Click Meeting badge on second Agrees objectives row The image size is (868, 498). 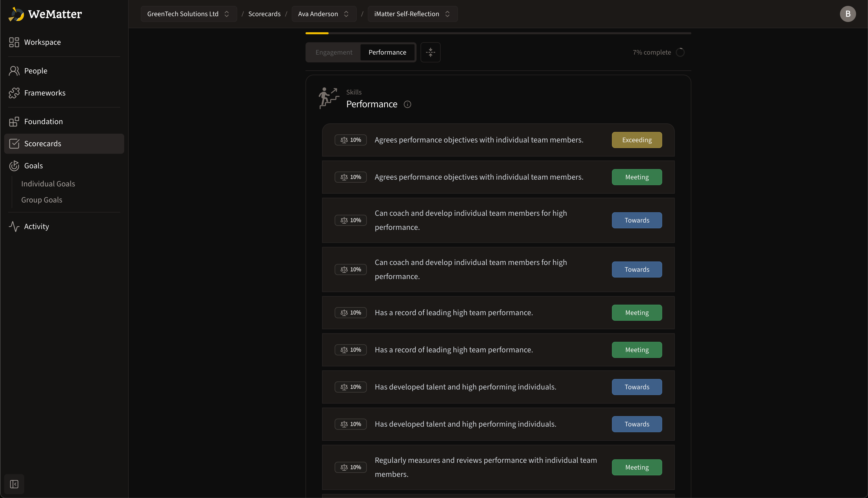(637, 177)
